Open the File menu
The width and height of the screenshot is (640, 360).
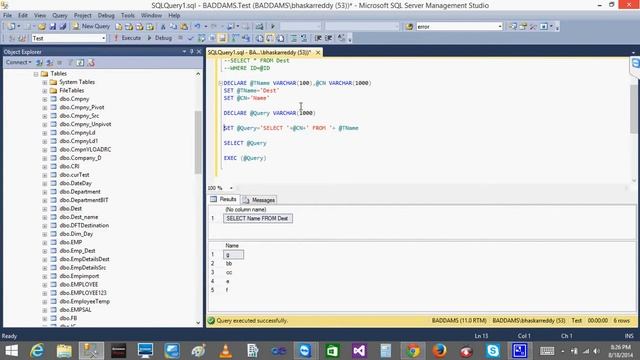(7, 15)
